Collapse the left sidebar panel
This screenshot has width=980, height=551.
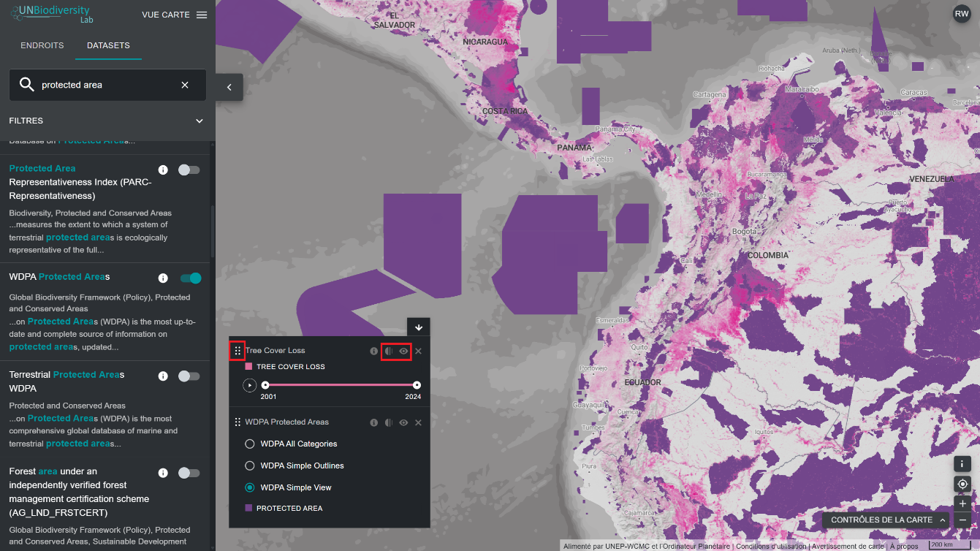229,87
